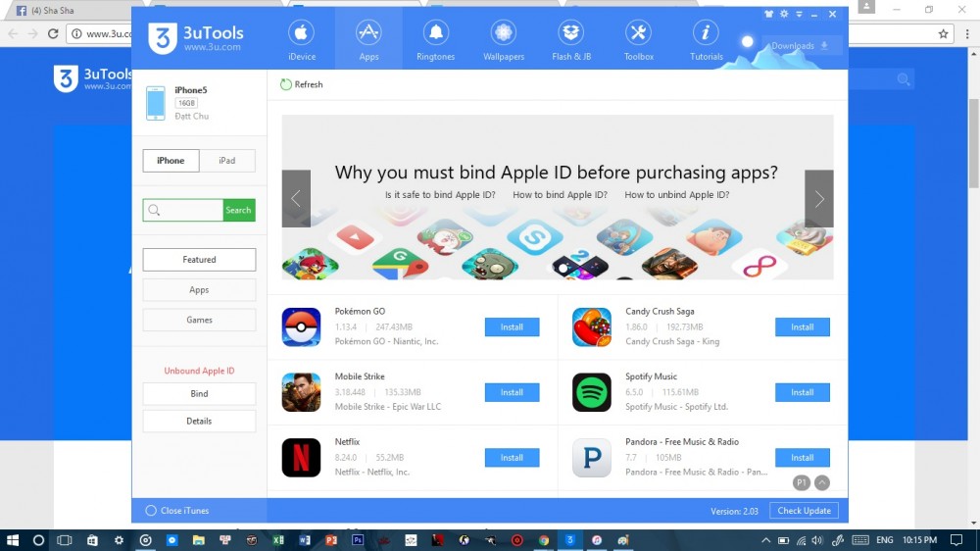Click the Candy Crush Saga app icon
The width and height of the screenshot is (980, 551).
point(592,327)
